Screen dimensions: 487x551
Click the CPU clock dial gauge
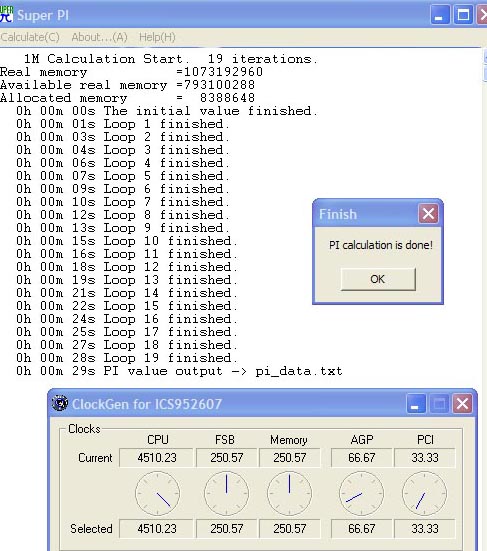coord(157,494)
